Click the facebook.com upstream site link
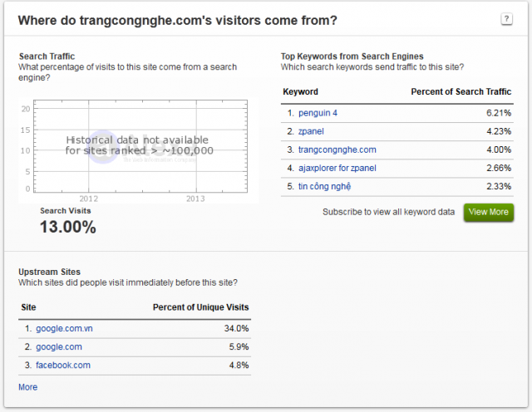This screenshot has width=532, height=412. (x=62, y=365)
